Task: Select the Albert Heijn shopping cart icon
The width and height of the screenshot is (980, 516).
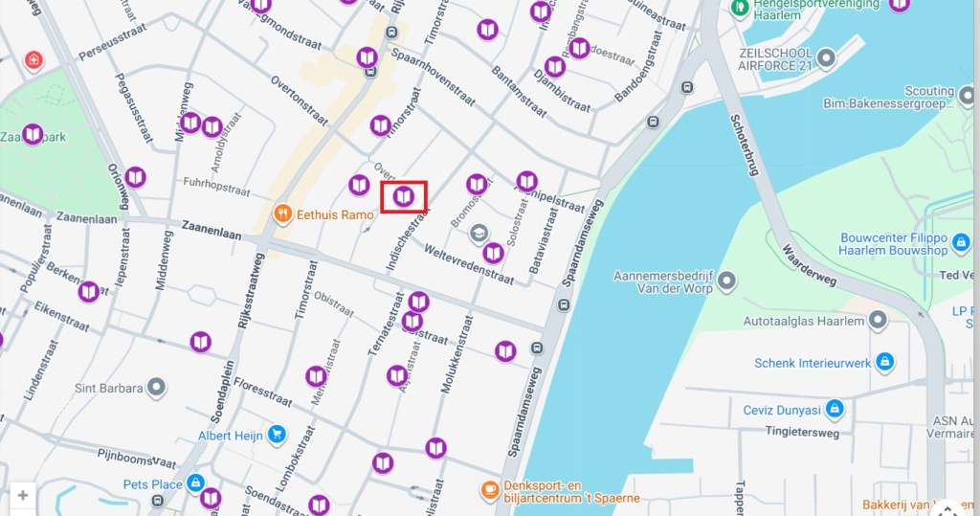Action: pos(277,435)
